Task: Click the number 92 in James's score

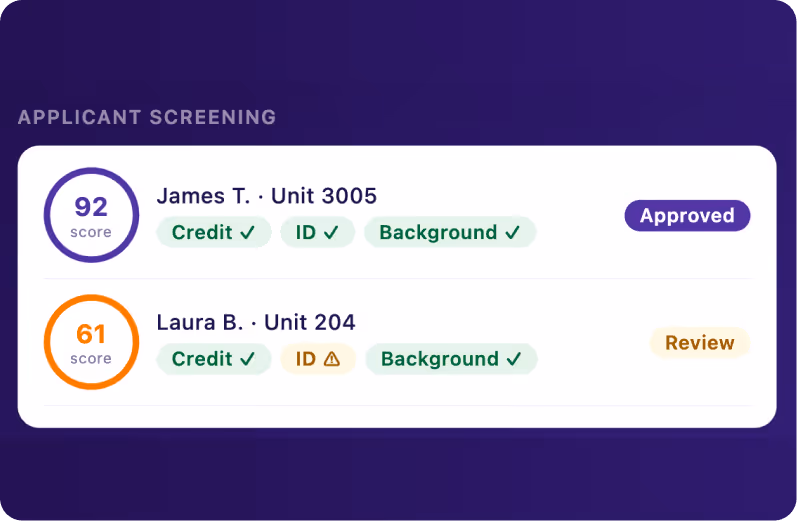Action: tap(91, 206)
